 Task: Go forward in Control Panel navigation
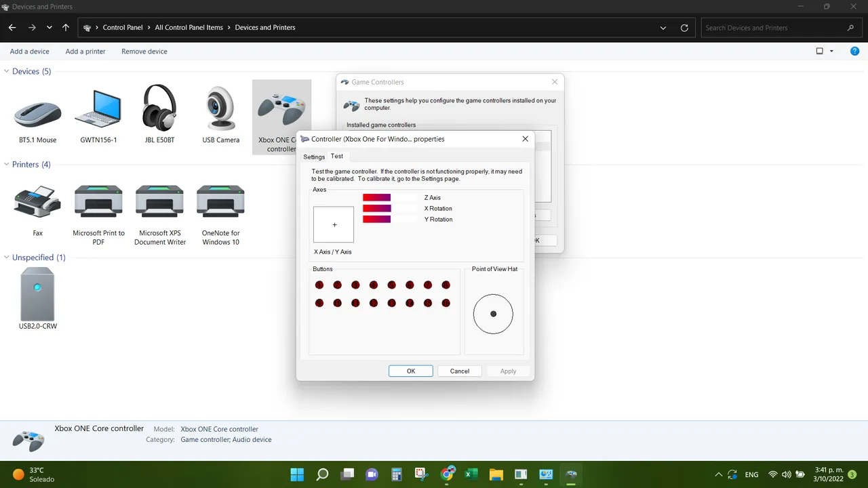pos(32,28)
